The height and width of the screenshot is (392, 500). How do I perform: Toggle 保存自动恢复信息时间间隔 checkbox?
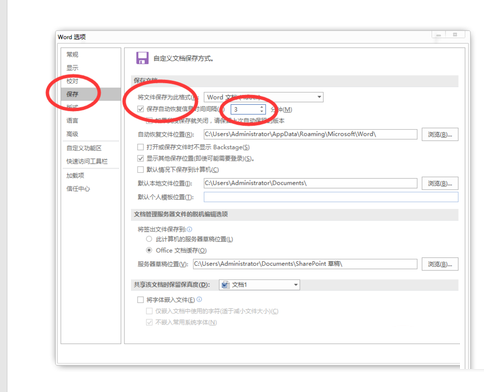pyautogui.click(x=141, y=109)
